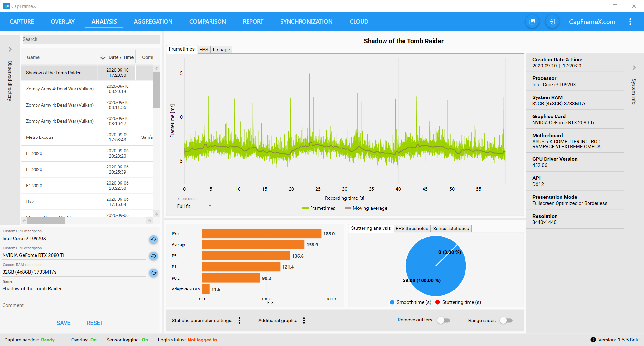Go to the AGGREGATION tab

click(x=153, y=22)
